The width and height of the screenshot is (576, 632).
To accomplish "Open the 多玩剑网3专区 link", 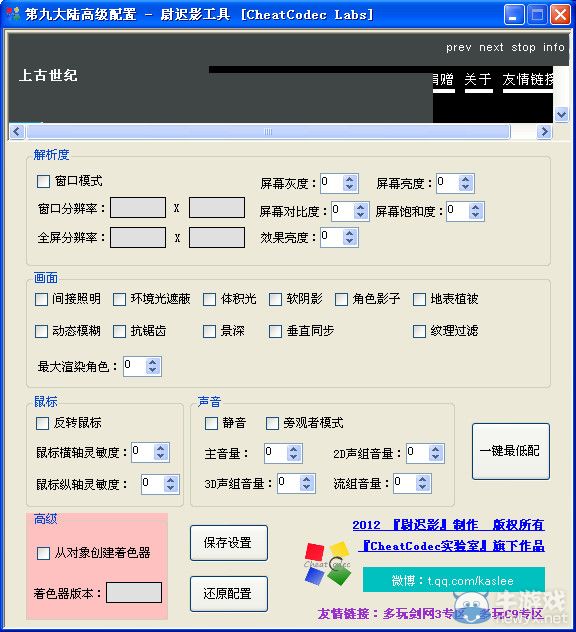I will click(x=424, y=614).
